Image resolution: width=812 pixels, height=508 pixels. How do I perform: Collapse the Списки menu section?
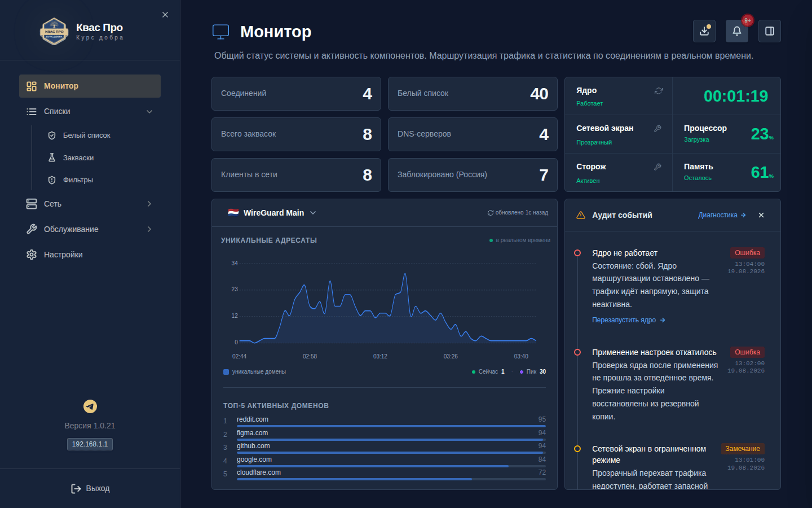tap(90, 111)
